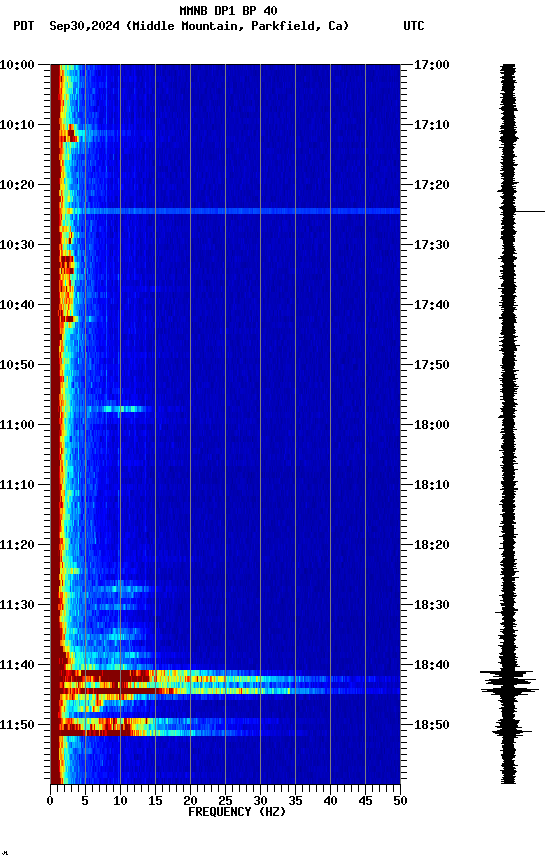Click the 17:00 UTC time label
The width and height of the screenshot is (552, 864).
432,65
